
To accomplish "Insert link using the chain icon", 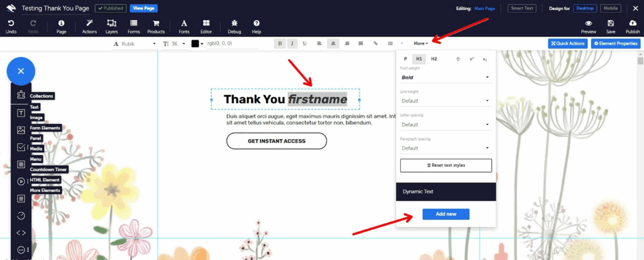I will 375,43.
